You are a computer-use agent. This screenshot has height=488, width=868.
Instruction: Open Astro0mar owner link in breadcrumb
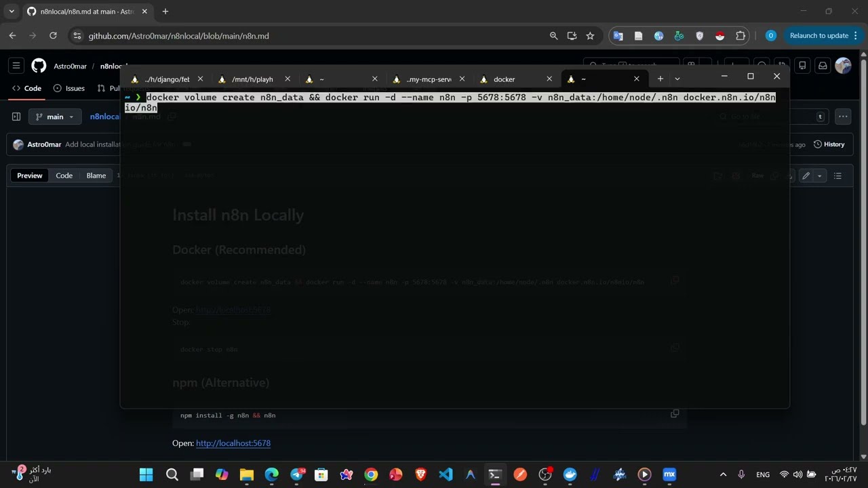coord(71,66)
